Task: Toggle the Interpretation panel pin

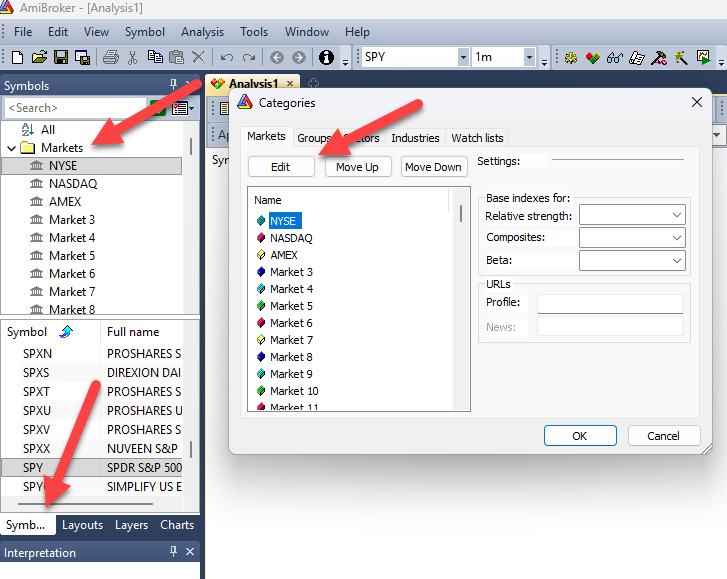Action: [173, 551]
